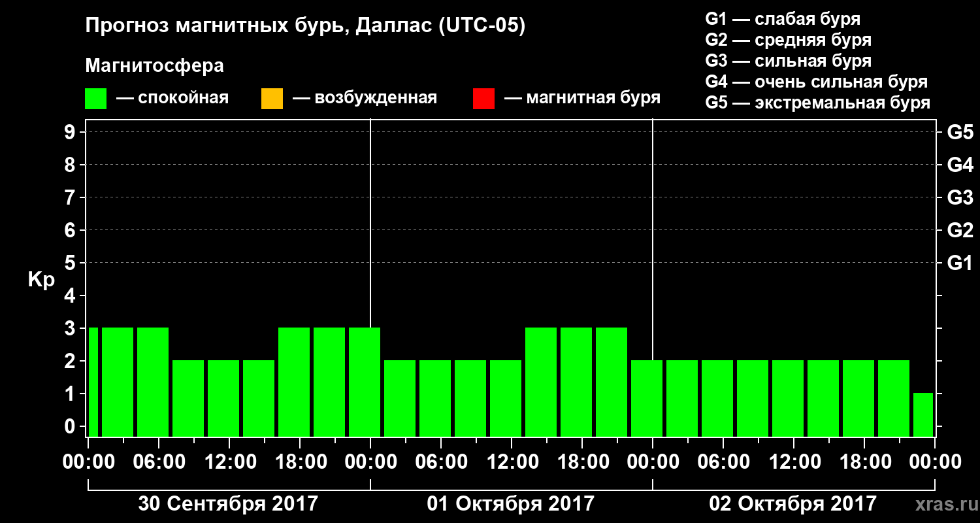Click the 'Kp' axis title

click(x=41, y=280)
